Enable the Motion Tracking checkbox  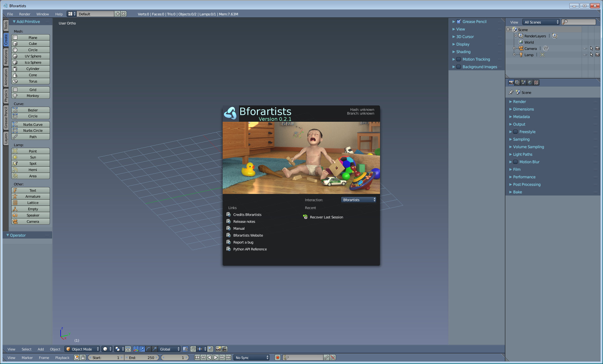pos(459,59)
